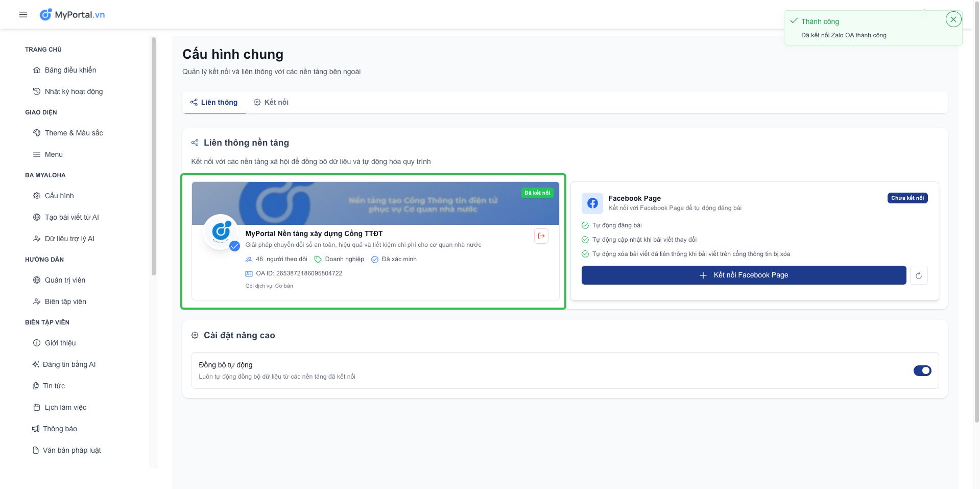This screenshot has width=980, height=489.
Task: Click the Facebook logo icon
Action: 592,203
